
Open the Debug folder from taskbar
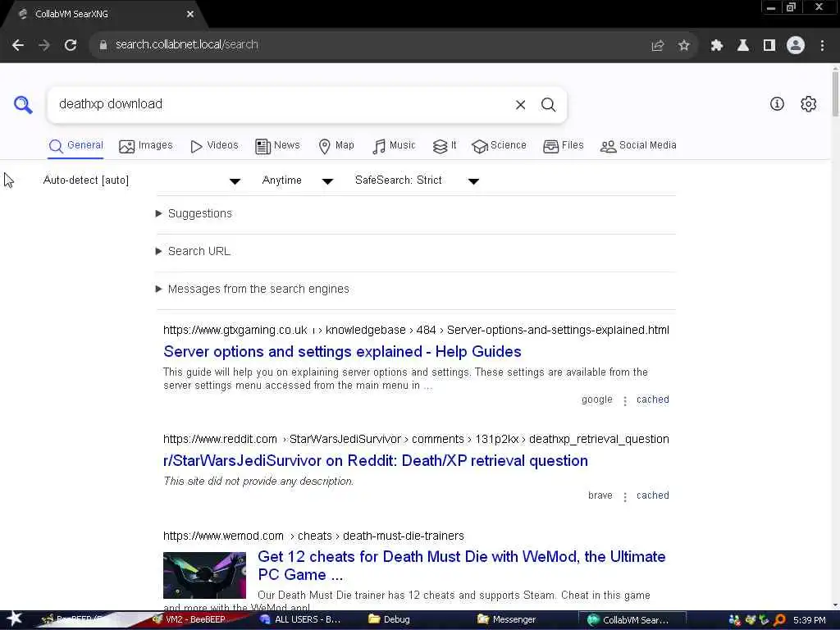point(390,620)
